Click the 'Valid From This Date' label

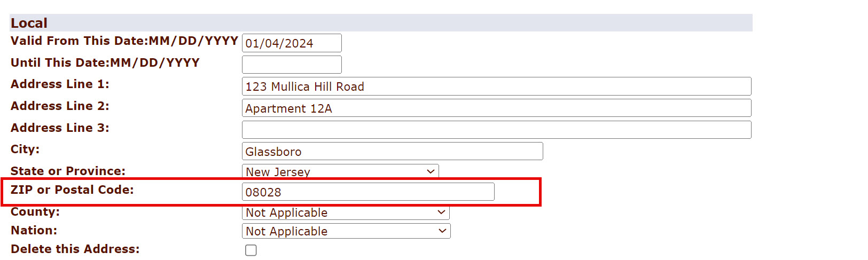click(x=124, y=41)
